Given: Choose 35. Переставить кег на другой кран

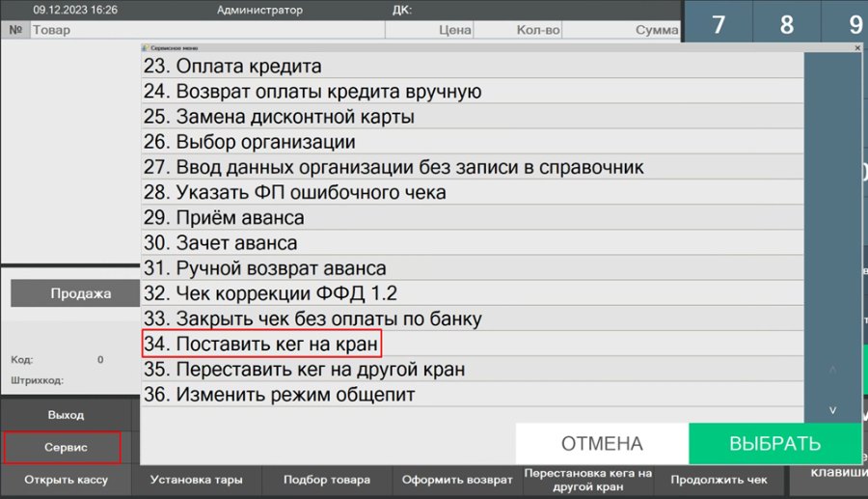Looking at the screenshot, I should (473, 369).
